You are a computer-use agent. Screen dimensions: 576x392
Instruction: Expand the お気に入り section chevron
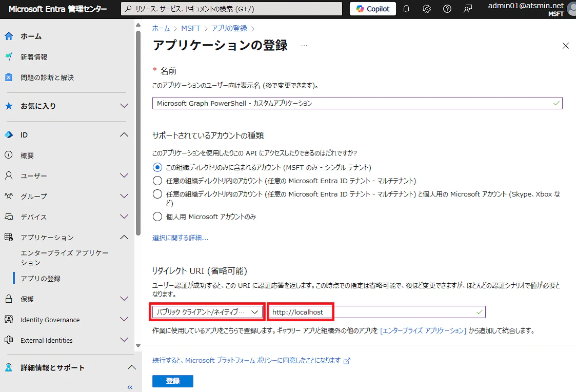(x=124, y=106)
